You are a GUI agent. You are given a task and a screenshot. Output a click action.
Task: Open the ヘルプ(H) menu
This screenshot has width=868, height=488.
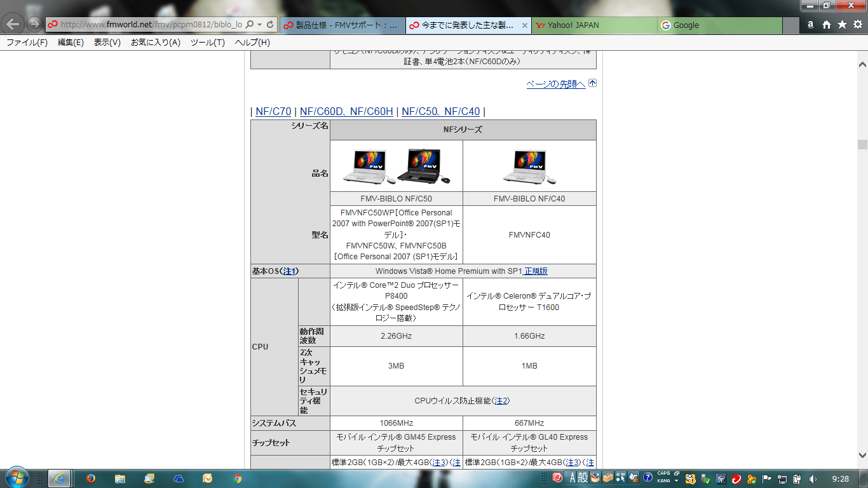coord(252,43)
